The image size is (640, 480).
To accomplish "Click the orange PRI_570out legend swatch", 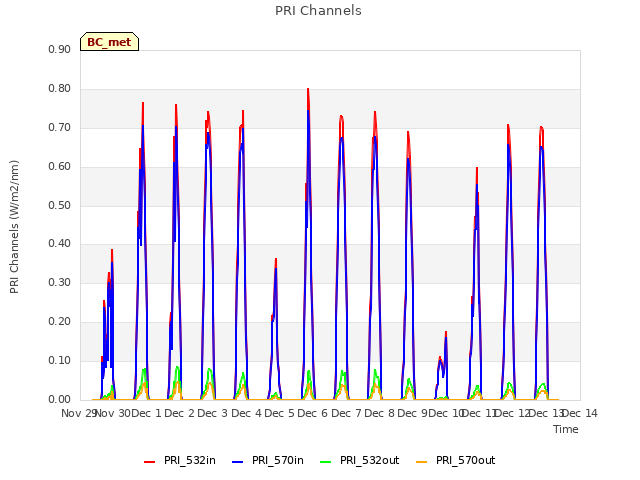I will tap(421, 462).
